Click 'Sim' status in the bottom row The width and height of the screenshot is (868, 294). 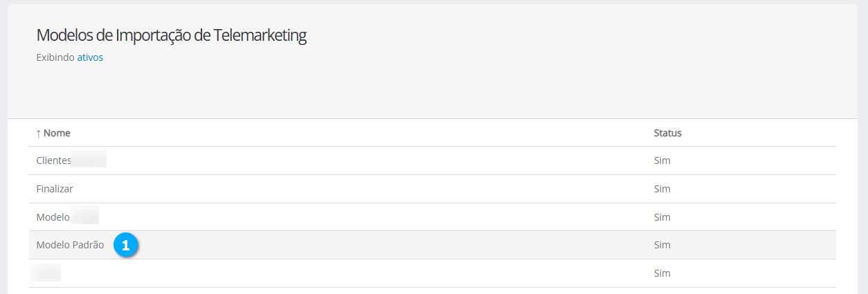coord(662,273)
